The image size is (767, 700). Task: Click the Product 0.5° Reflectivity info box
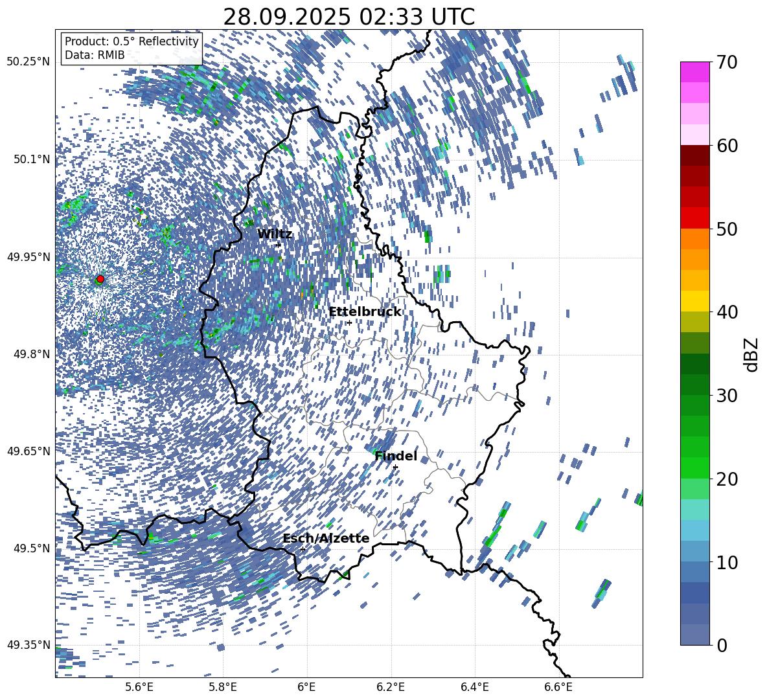132,48
